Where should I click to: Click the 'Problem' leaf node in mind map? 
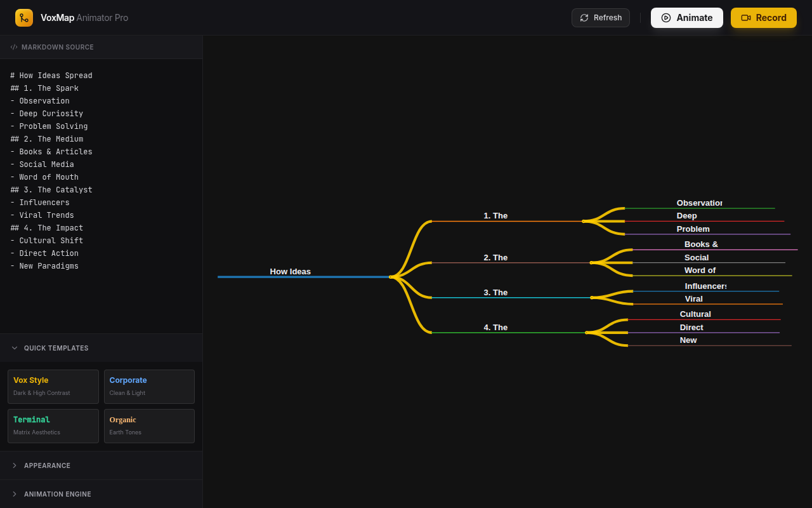pyautogui.click(x=693, y=229)
